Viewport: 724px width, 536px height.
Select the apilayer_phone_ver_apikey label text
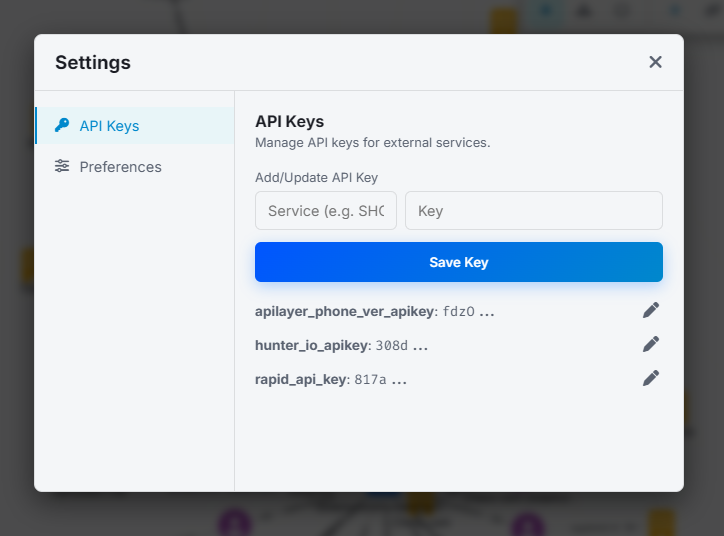(x=344, y=312)
